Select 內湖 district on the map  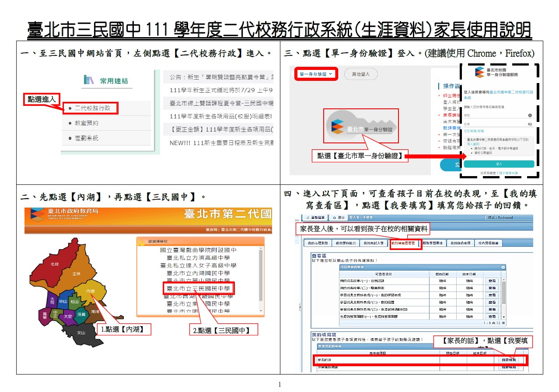tap(91, 291)
